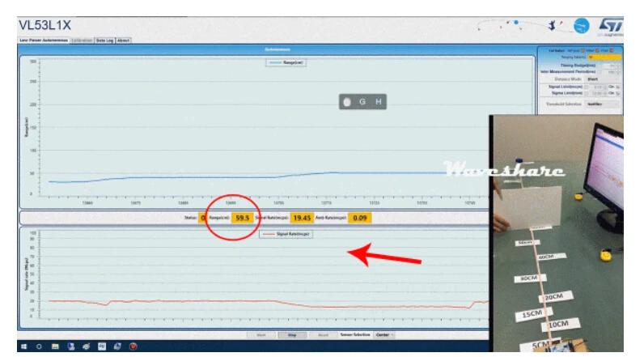
Task: Click the Reset button below the charts
Action: click(x=323, y=335)
